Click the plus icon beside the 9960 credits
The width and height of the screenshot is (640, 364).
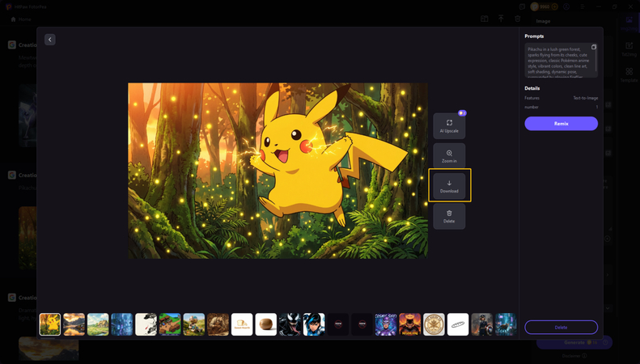click(x=554, y=6)
